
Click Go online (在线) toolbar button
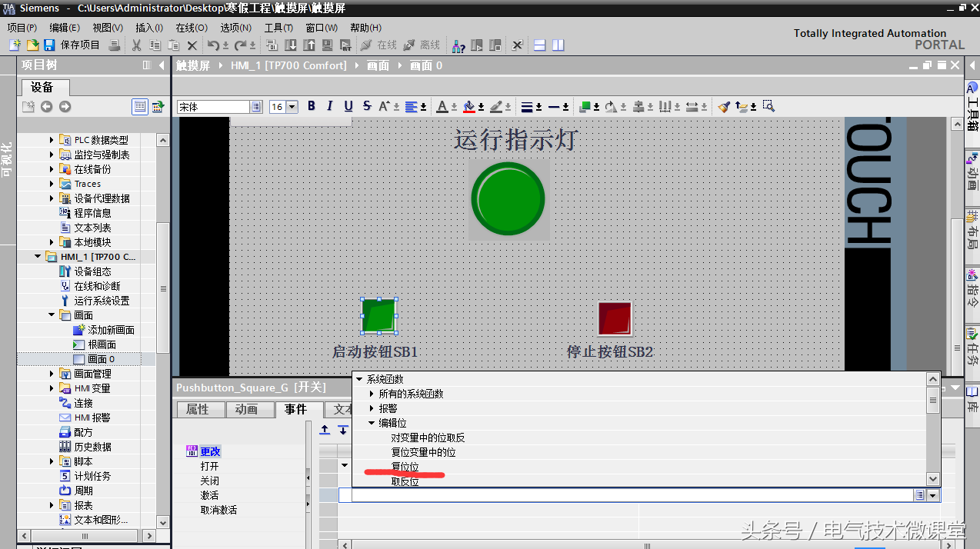tap(378, 45)
